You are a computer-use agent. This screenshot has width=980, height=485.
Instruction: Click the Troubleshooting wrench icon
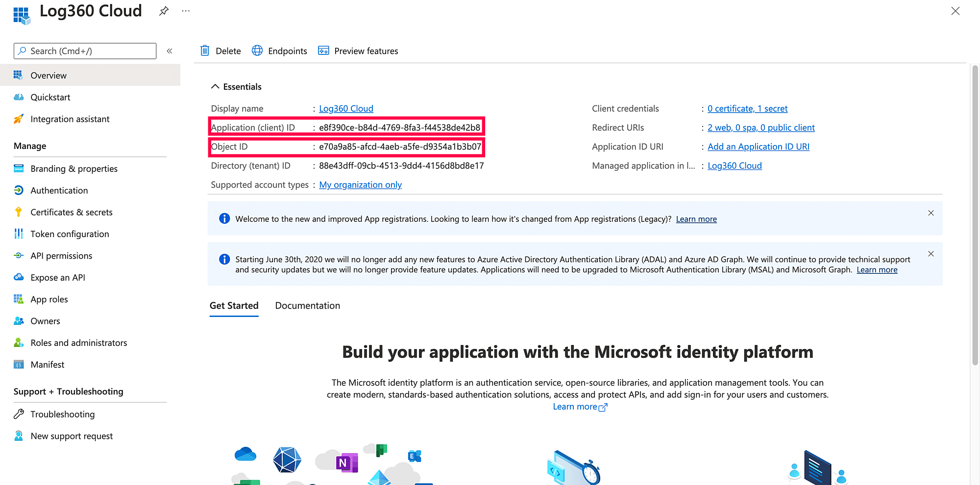click(19, 414)
